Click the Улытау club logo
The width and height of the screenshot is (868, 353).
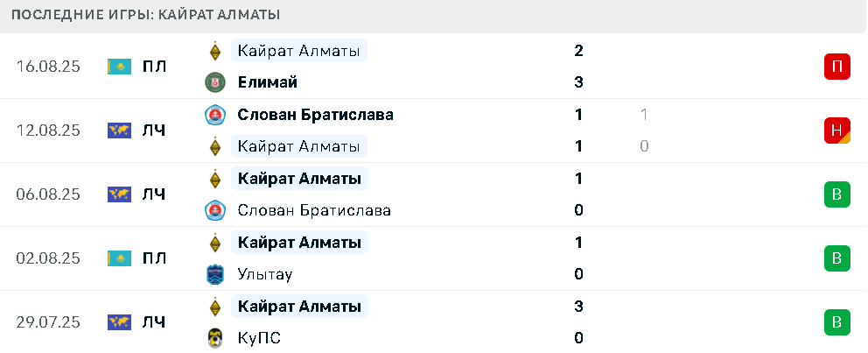214,274
